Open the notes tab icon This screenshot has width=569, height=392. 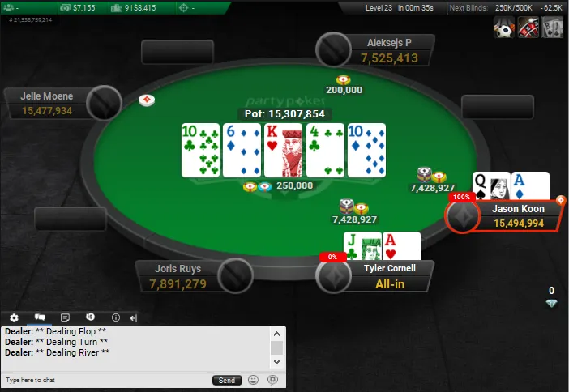coord(65,317)
